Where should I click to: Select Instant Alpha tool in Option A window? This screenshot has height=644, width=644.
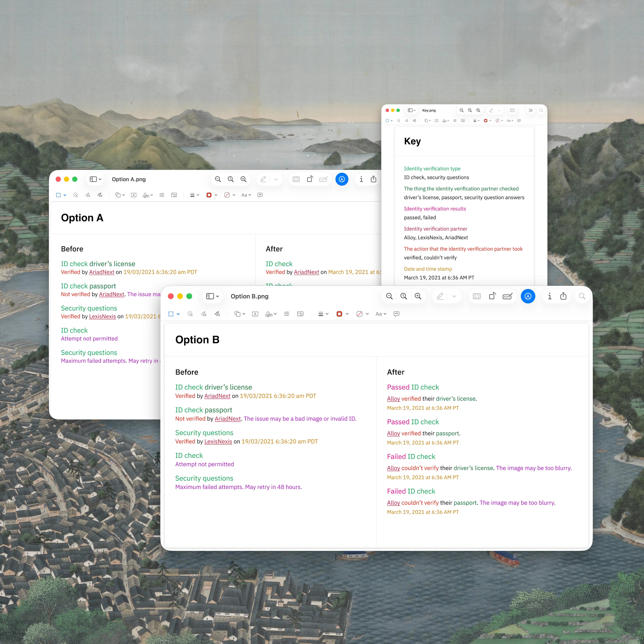coord(76,195)
